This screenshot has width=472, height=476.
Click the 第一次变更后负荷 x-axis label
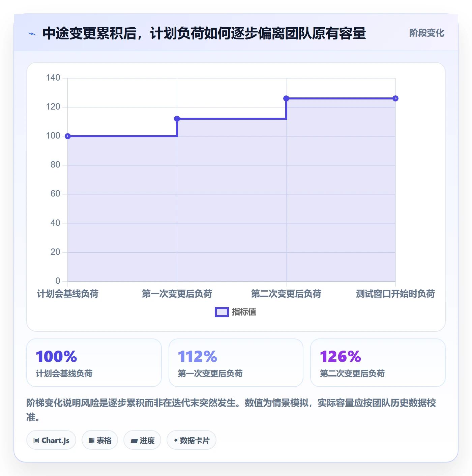coord(177,294)
